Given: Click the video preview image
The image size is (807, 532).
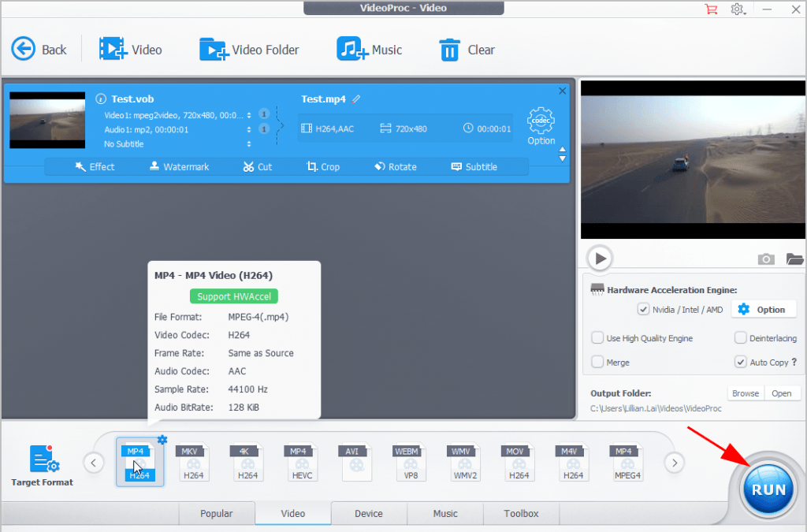Looking at the screenshot, I should (693, 159).
